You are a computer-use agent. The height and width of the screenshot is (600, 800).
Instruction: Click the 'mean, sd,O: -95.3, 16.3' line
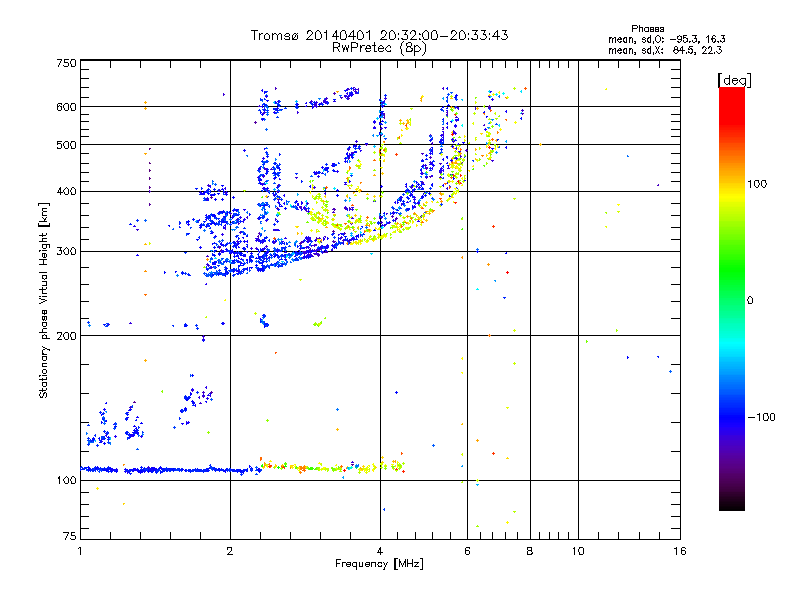pos(666,39)
